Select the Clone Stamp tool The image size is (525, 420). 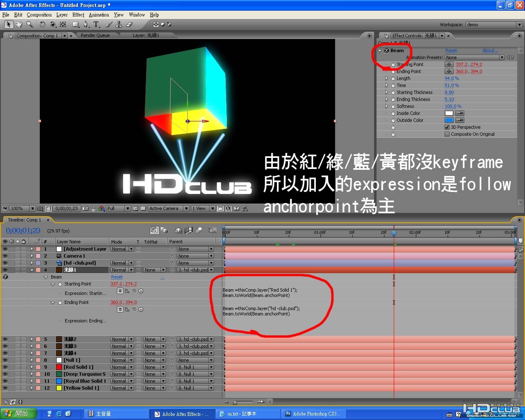pyautogui.click(x=119, y=25)
